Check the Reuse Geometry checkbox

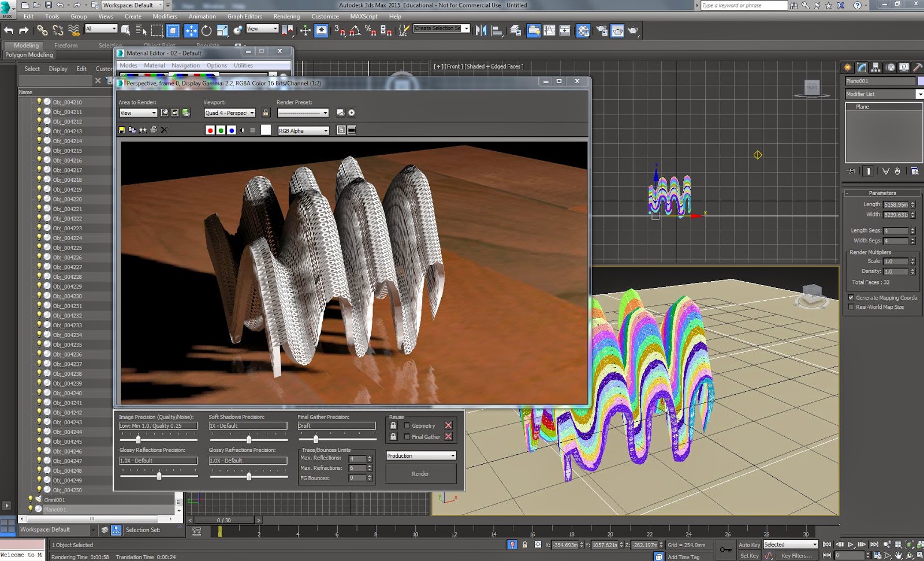(x=407, y=426)
